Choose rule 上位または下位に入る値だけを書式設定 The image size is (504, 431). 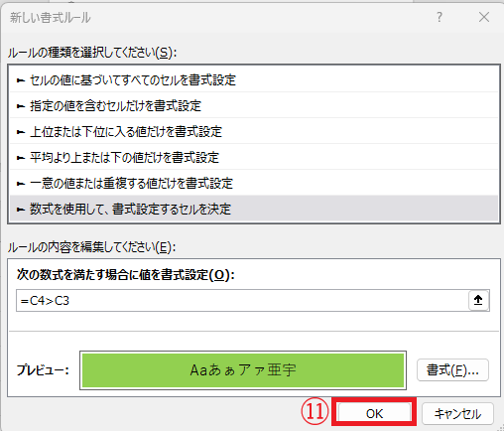coord(254,131)
